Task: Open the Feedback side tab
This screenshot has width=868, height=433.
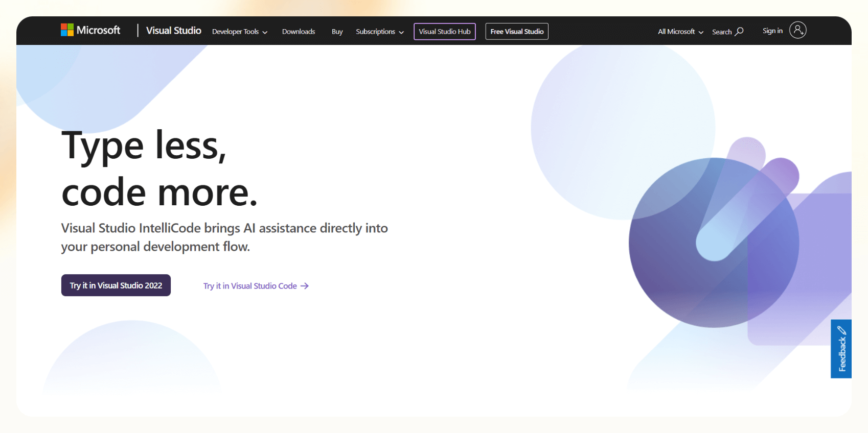Action: click(x=841, y=349)
